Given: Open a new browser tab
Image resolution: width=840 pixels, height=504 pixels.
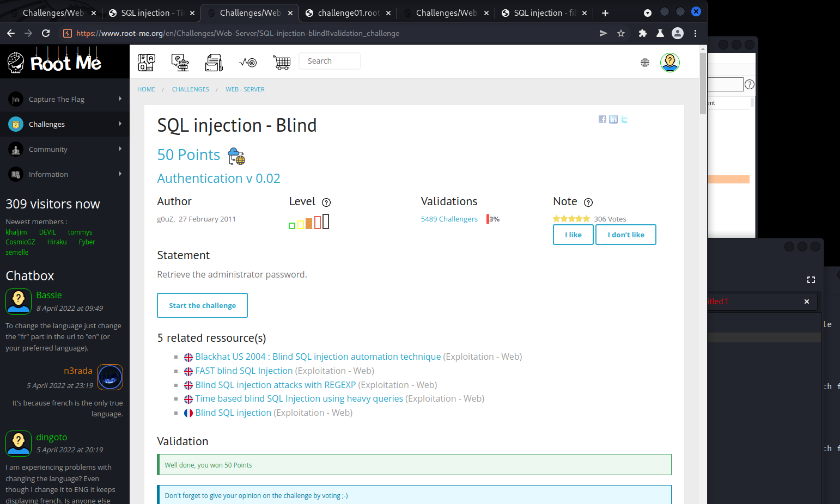Looking at the screenshot, I should tap(605, 13).
